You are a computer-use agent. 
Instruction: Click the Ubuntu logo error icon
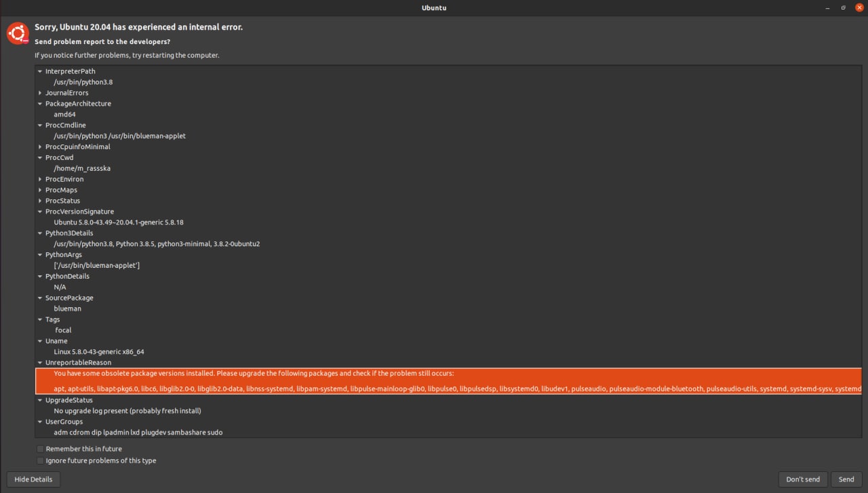(x=18, y=33)
